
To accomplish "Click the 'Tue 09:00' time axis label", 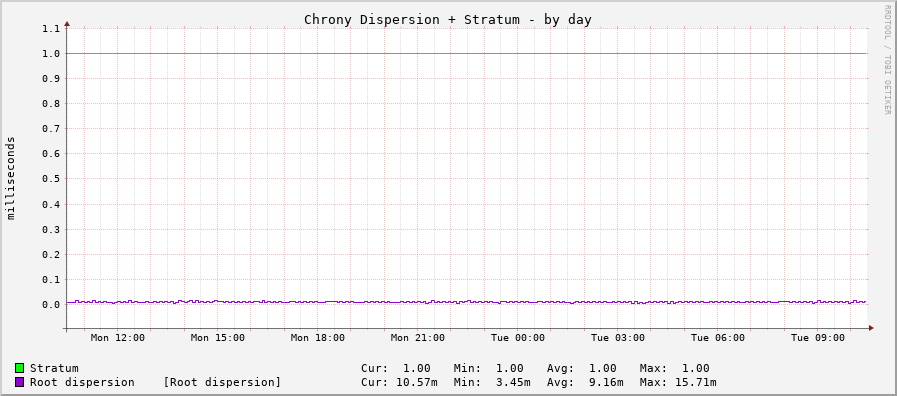I will coord(818,338).
